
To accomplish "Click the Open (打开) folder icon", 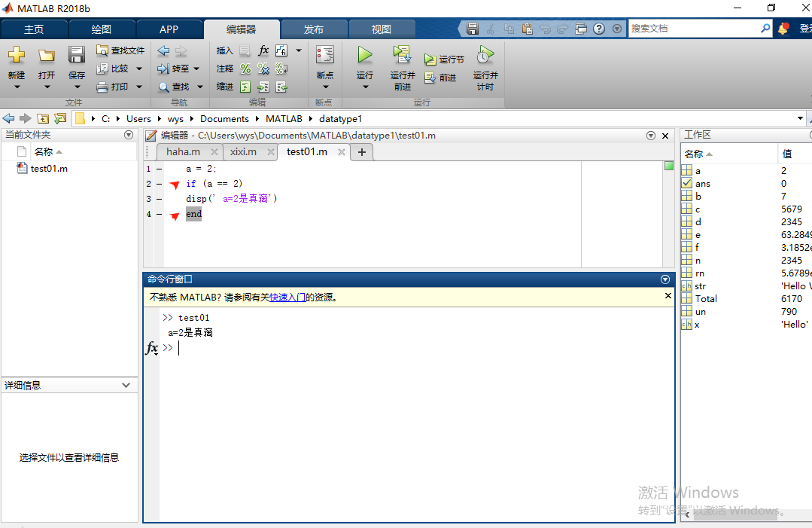I will [x=47, y=55].
